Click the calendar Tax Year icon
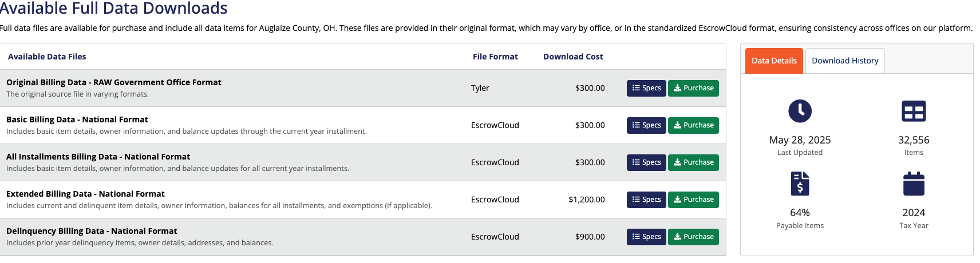The height and width of the screenshot is (263, 980). coord(914,184)
